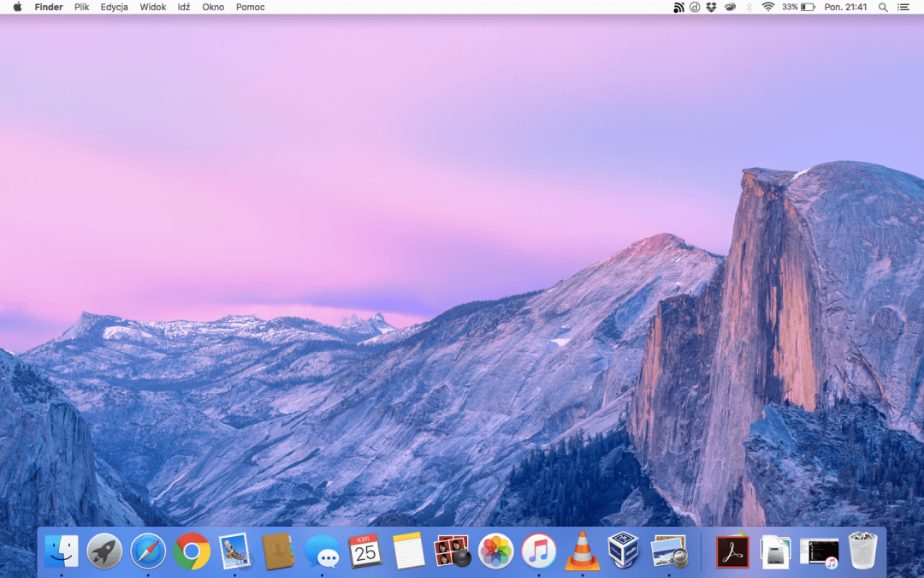Viewport: 924px width, 578px height.
Task: Launch VirtualBox from the dock
Action: tap(624, 551)
